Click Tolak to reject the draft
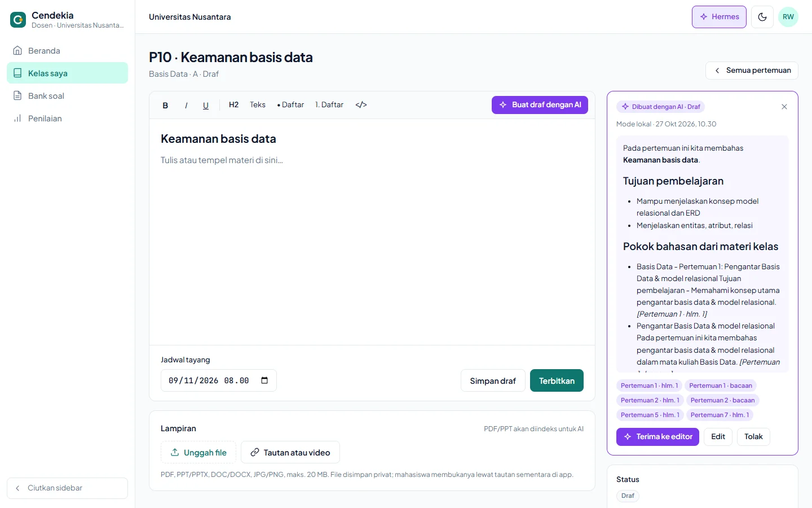Screen dimensions: 812x508 click(x=753, y=437)
